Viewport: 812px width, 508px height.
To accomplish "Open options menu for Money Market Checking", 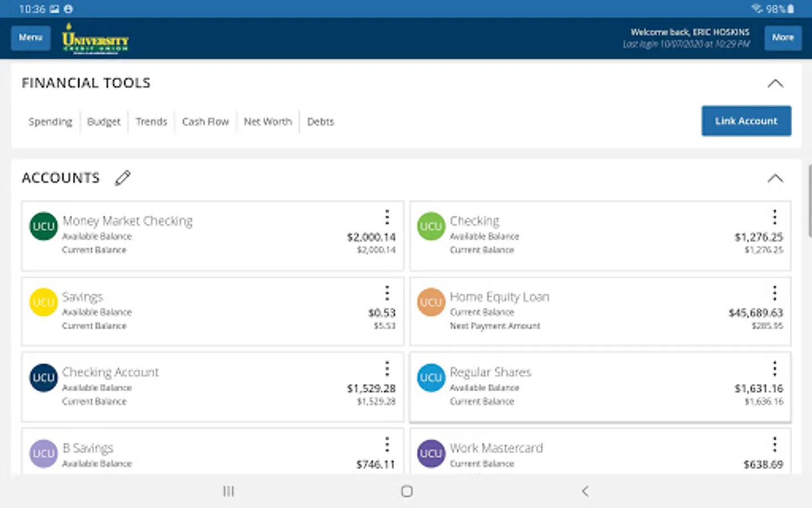I will click(387, 217).
